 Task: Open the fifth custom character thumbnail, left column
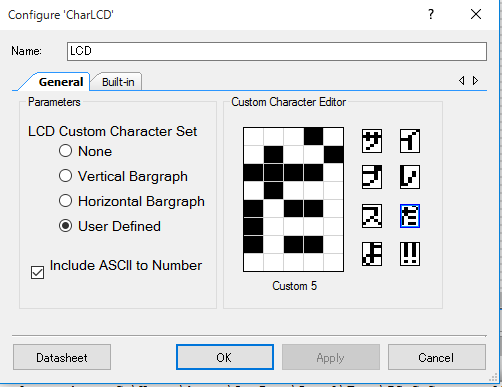coord(372,216)
